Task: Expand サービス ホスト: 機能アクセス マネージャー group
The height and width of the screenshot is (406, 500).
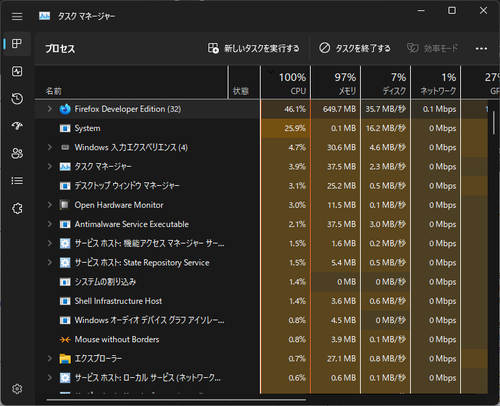Action: point(50,243)
